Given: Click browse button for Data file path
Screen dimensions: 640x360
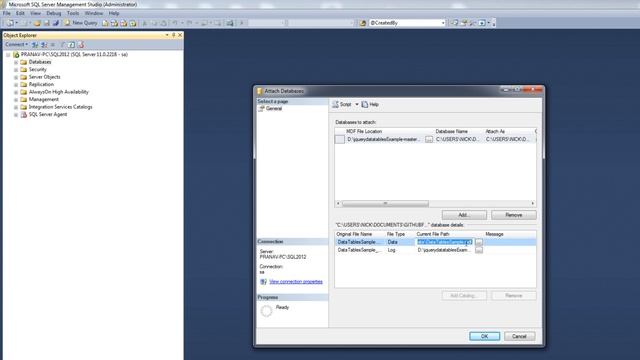Looking at the screenshot, I should [x=479, y=242].
